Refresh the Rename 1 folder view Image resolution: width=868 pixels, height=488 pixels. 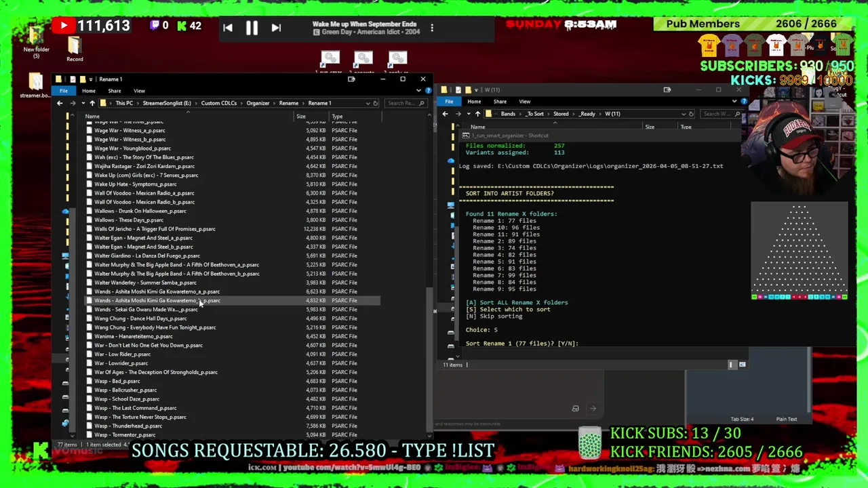point(376,103)
